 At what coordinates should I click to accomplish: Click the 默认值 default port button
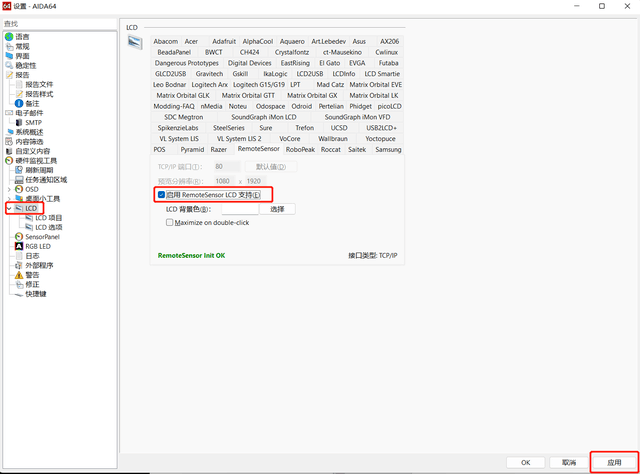pyautogui.click(x=271, y=167)
